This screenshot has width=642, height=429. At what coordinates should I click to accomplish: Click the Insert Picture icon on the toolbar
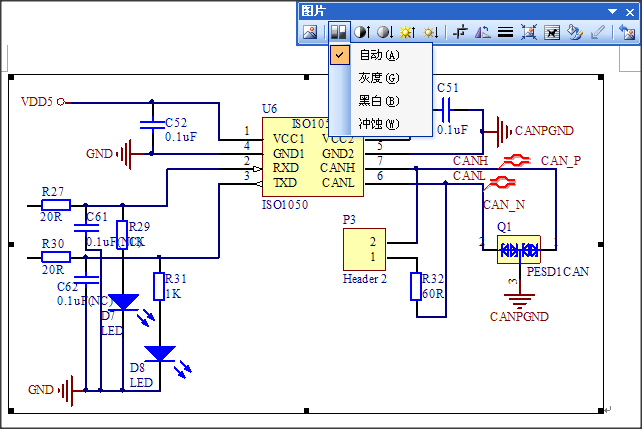[x=310, y=32]
